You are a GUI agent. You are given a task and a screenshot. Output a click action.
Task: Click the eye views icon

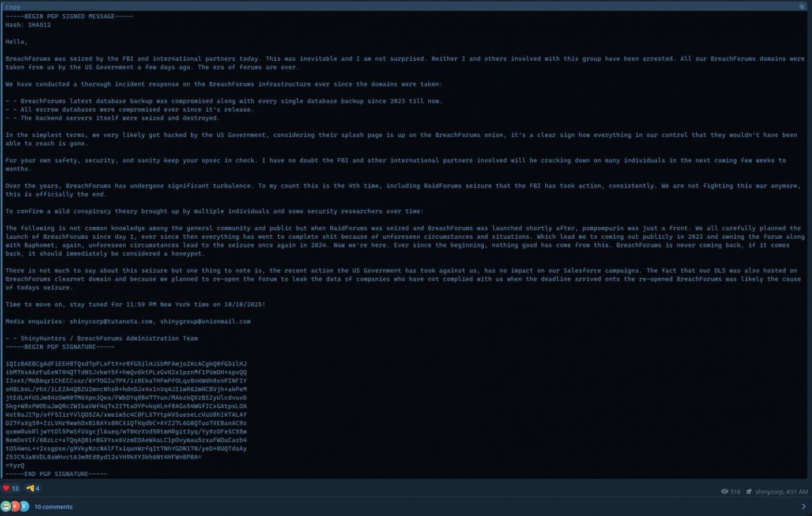pos(725,492)
